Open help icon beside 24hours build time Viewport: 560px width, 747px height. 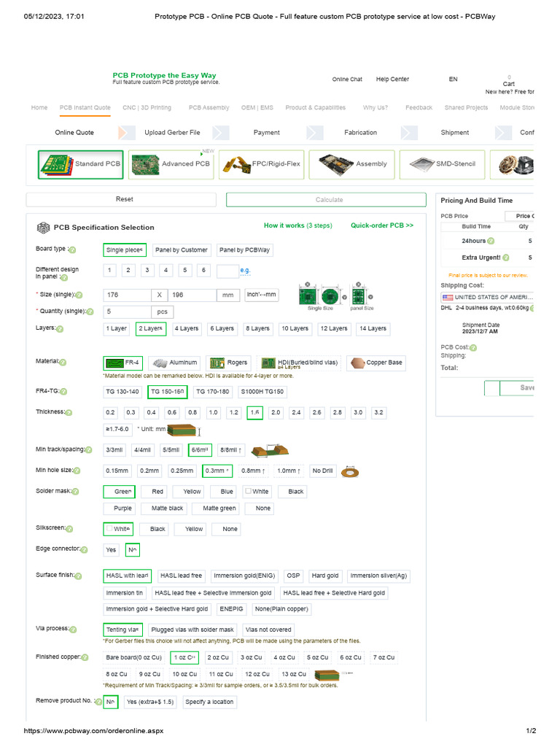point(491,241)
